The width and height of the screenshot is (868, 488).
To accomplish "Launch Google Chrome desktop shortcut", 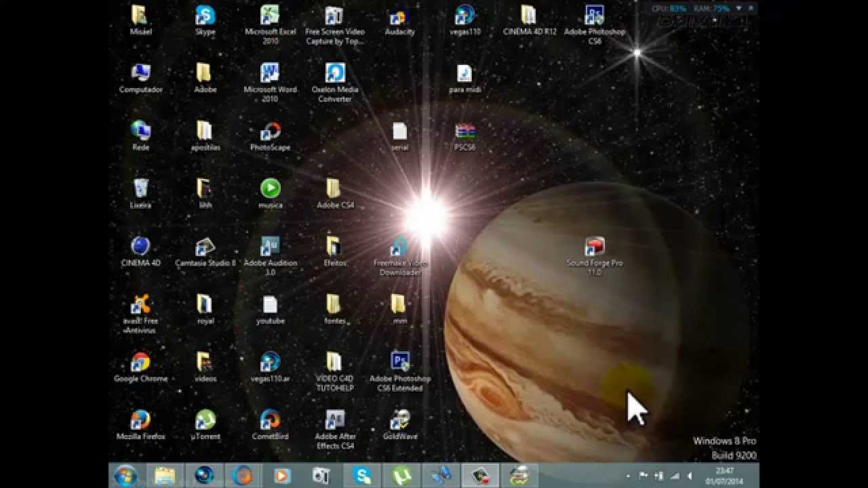I will [140, 367].
